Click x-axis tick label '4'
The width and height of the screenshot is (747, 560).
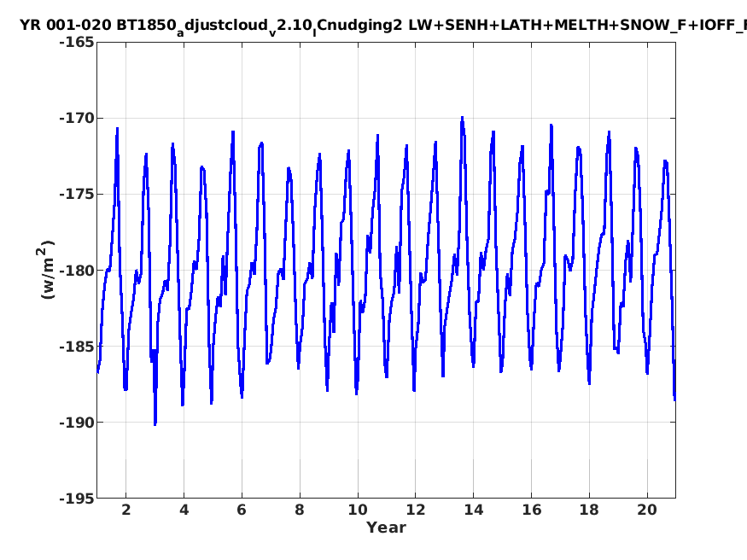point(184,510)
